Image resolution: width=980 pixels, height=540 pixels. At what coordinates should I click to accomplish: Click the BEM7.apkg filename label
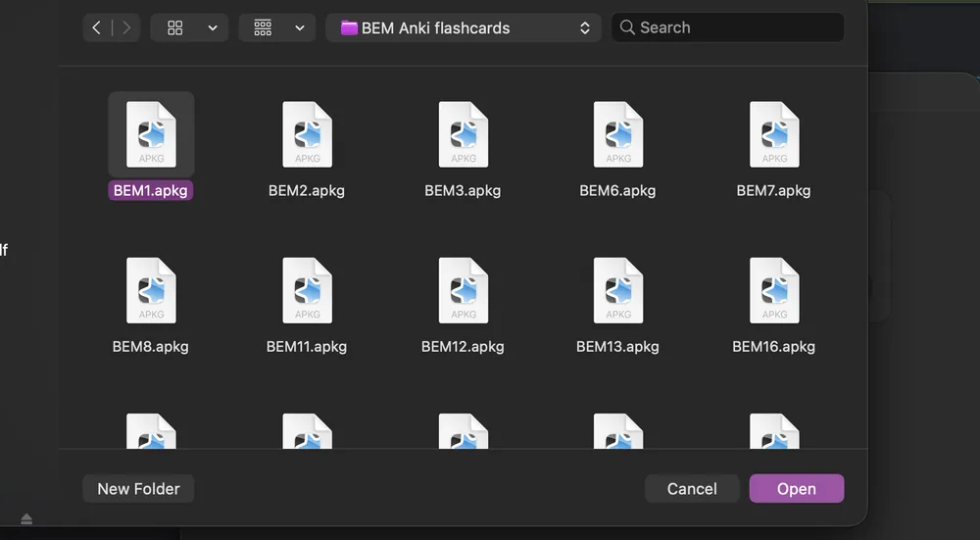coord(774,191)
